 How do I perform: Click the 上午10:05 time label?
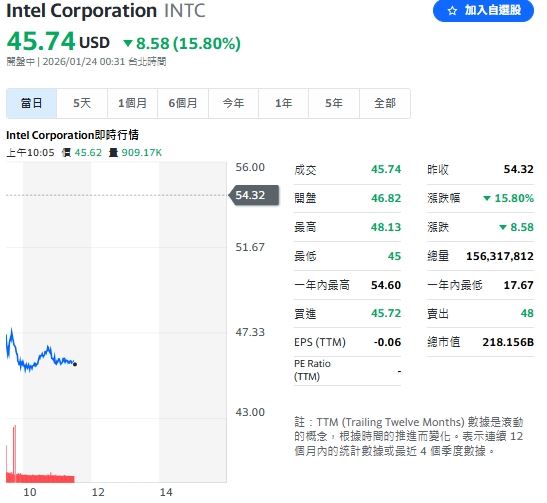[30, 152]
